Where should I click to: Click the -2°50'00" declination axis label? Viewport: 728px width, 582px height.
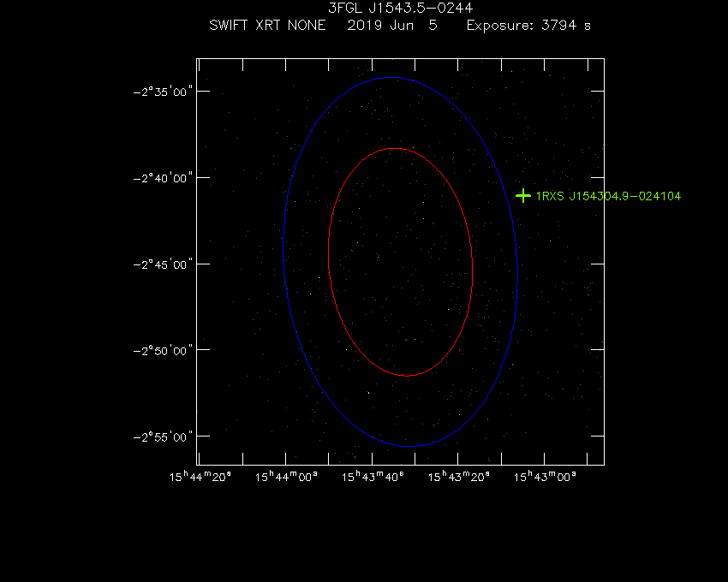163,350
